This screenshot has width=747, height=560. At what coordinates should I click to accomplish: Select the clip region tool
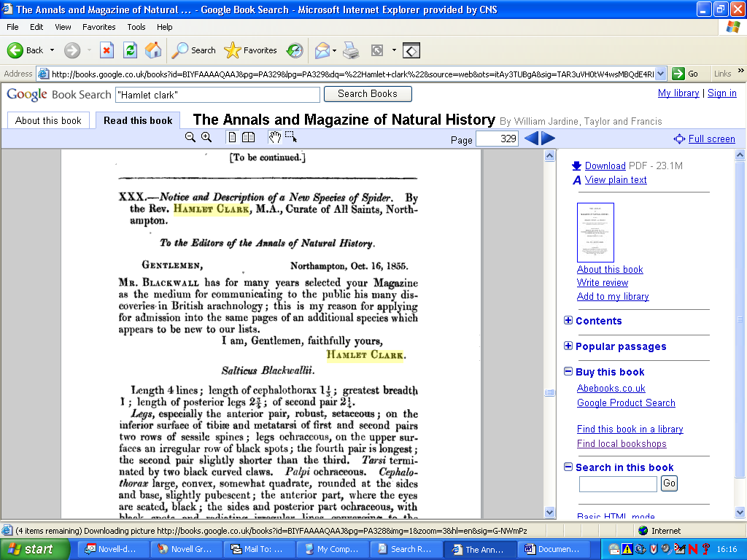tap(291, 137)
